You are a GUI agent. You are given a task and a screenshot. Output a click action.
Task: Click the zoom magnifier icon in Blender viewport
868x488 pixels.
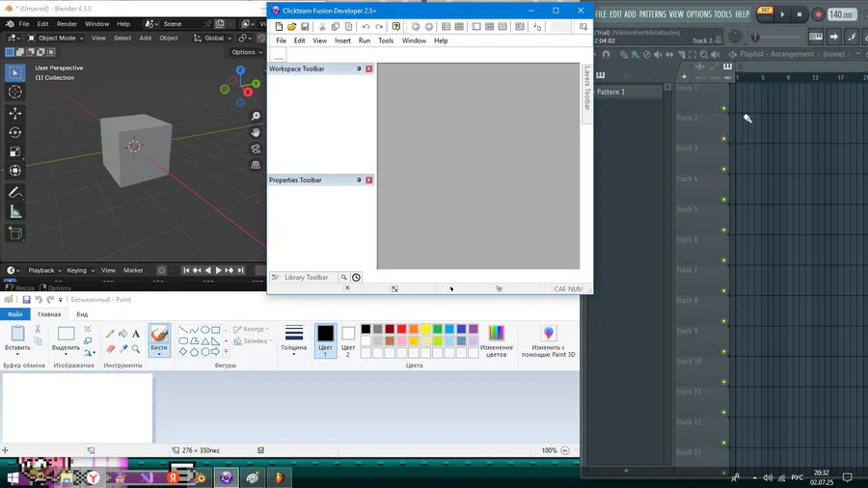point(256,116)
